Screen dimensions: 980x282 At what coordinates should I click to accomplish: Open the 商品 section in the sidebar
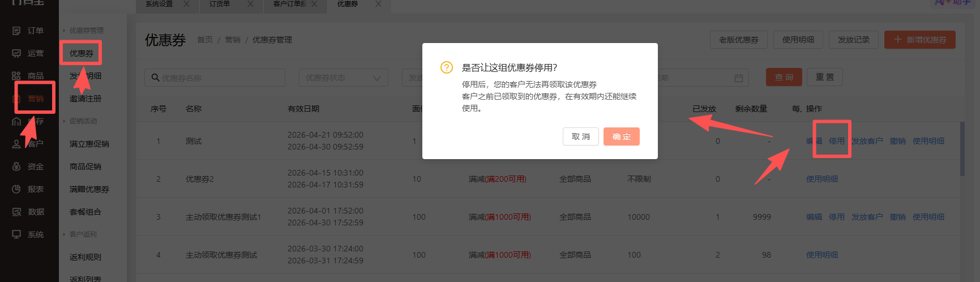pyautogui.click(x=28, y=76)
